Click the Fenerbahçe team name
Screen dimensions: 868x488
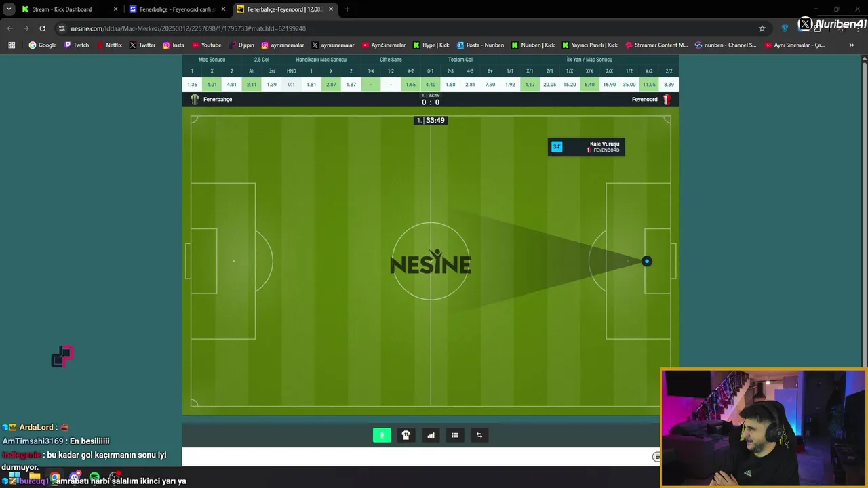[218, 99]
